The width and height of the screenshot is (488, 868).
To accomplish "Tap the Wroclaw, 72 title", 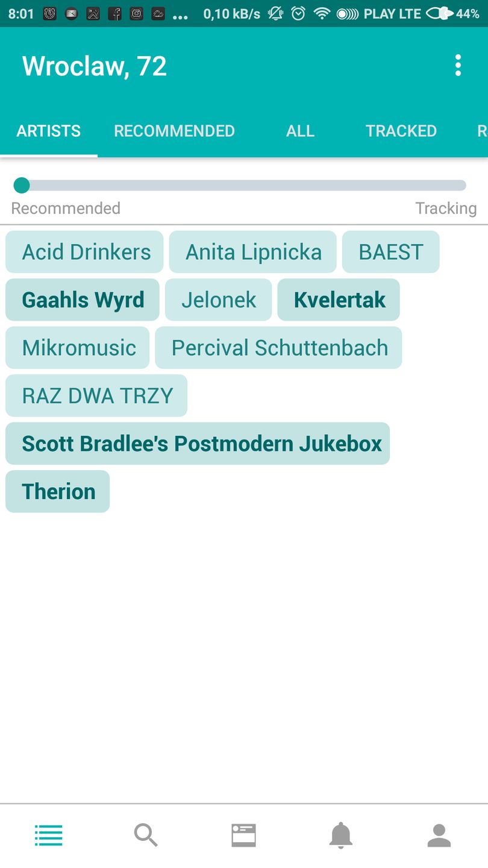I will coord(95,66).
